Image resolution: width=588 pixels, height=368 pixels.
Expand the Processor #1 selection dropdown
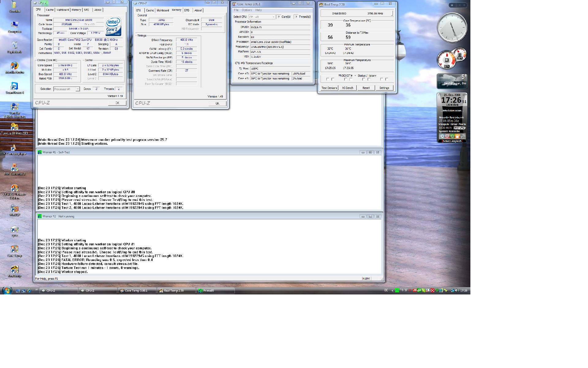[77, 89]
